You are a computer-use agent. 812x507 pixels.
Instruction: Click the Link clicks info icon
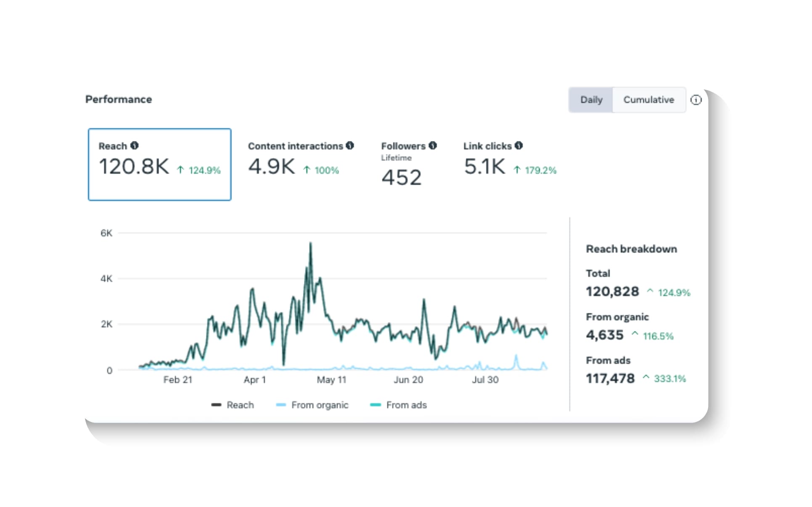[519, 145]
